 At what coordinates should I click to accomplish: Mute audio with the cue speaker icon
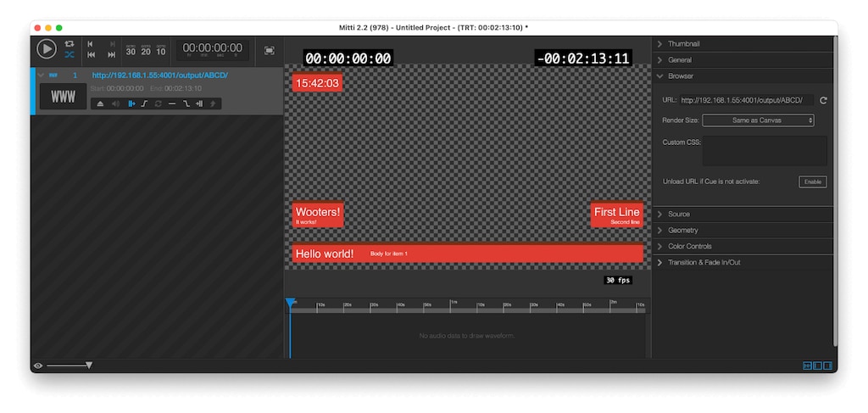tap(115, 103)
